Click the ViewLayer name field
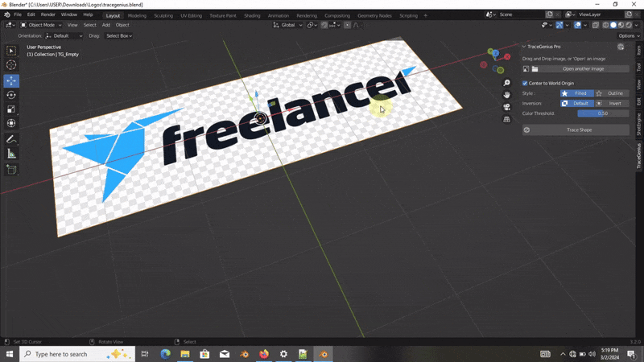 (x=600, y=14)
